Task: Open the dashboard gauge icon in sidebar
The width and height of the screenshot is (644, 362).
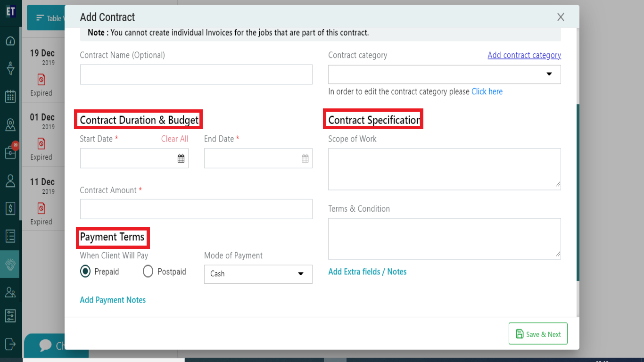Action: (10, 41)
